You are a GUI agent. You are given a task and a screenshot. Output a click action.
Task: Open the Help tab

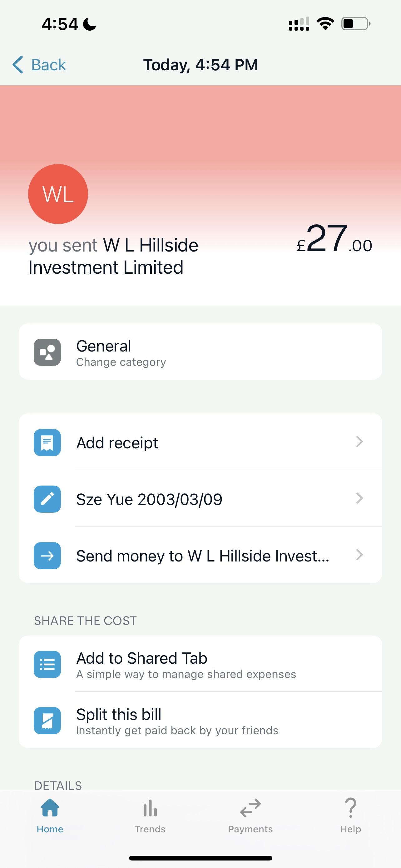pyautogui.click(x=350, y=815)
